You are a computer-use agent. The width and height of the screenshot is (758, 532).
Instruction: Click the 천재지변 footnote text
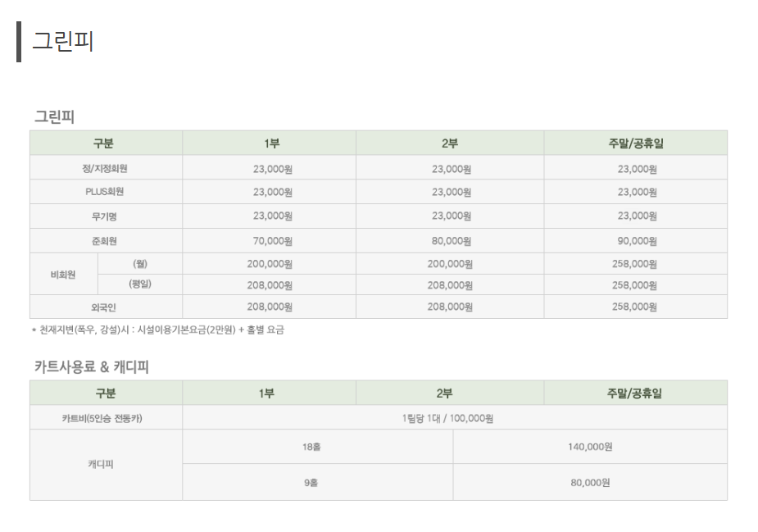(158, 330)
